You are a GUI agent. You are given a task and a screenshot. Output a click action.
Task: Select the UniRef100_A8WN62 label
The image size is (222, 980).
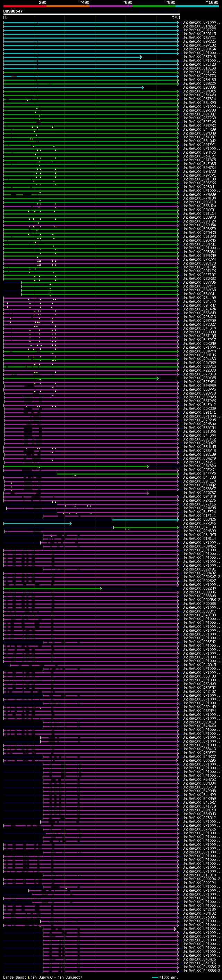coord(199,546)
